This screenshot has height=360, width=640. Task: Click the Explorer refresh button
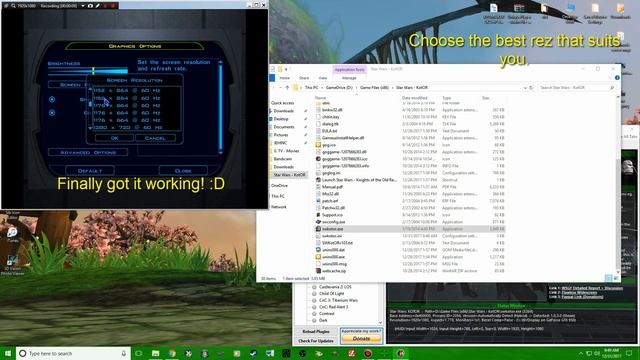click(x=531, y=88)
